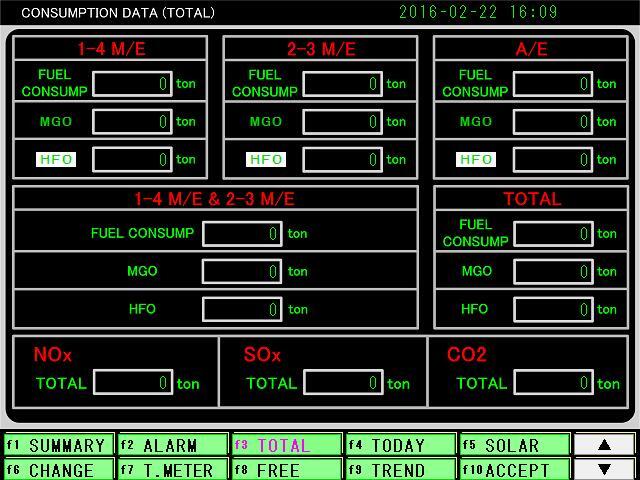Select the SOx TOTAL value field

click(343, 383)
